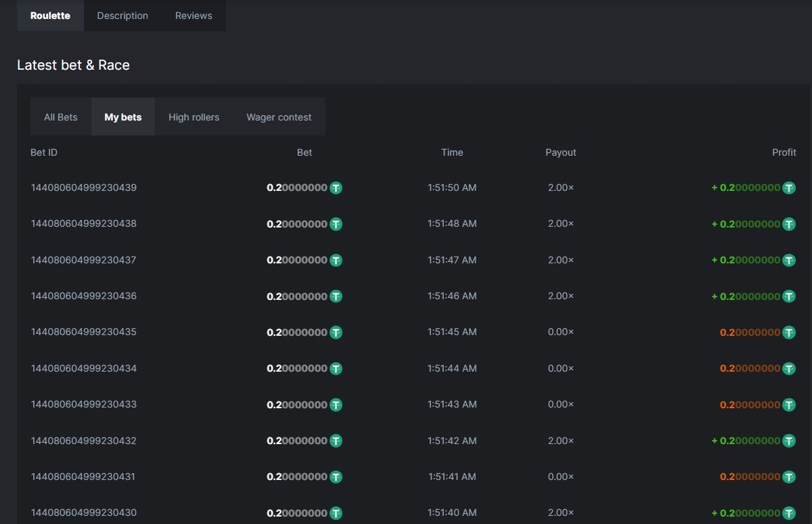Click the 2.00× payout at 1:51:40 AM

point(560,512)
